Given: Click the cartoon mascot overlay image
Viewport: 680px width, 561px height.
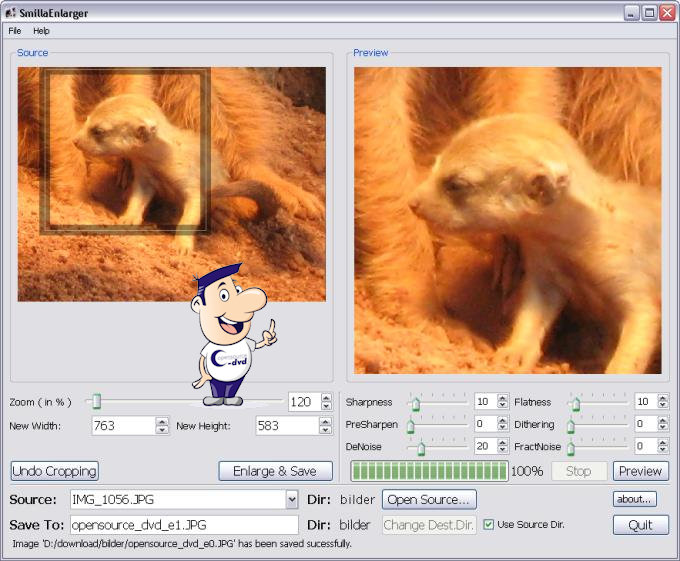Looking at the screenshot, I should click(x=232, y=335).
